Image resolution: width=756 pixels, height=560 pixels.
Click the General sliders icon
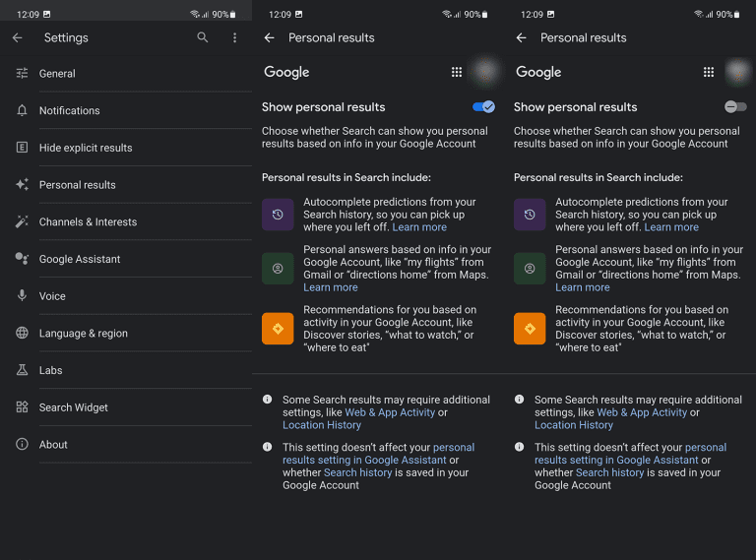point(22,74)
